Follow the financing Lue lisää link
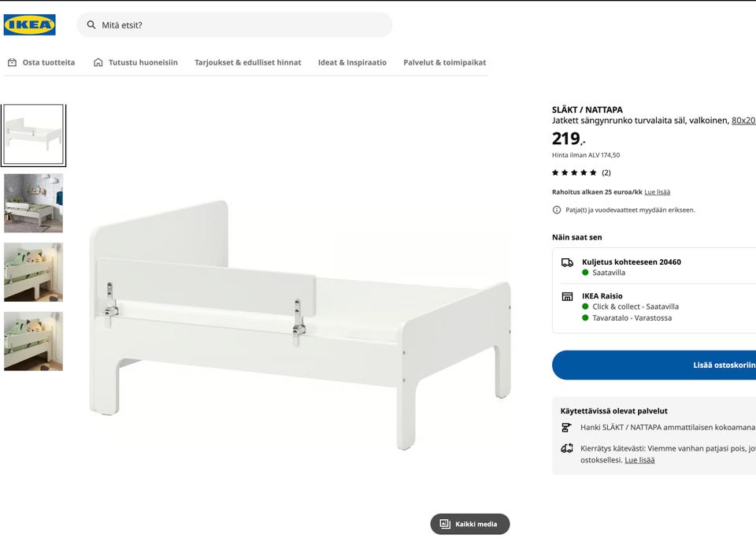Image resolution: width=756 pixels, height=542 pixels. [657, 192]
